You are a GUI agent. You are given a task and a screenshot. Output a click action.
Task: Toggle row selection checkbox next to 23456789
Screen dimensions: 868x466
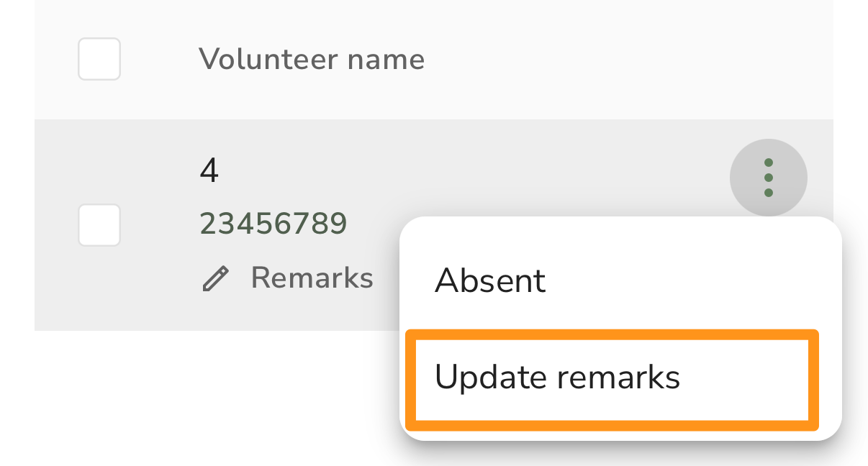(99, 225)
